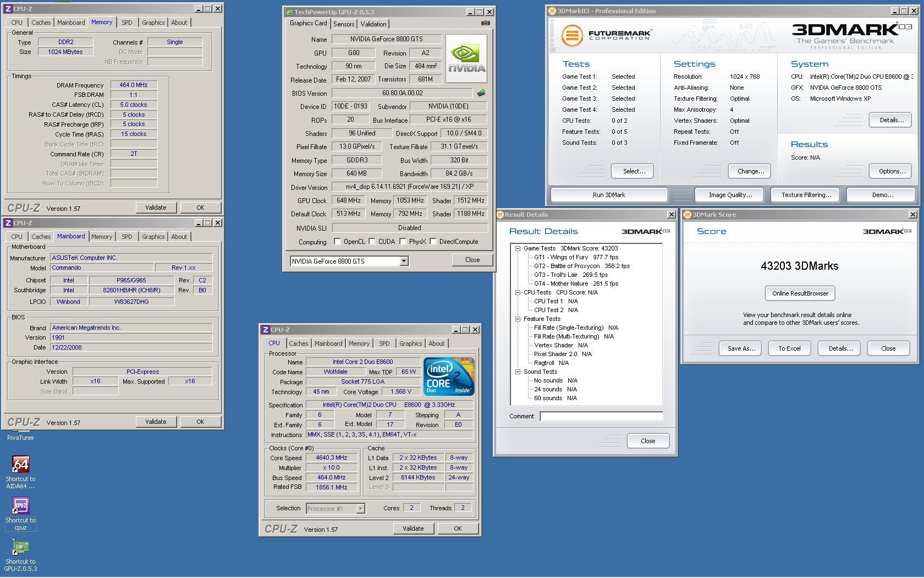
Task: Enable the CUDA checkbox in GPU-Z
Action: click(x=372, y=241)
